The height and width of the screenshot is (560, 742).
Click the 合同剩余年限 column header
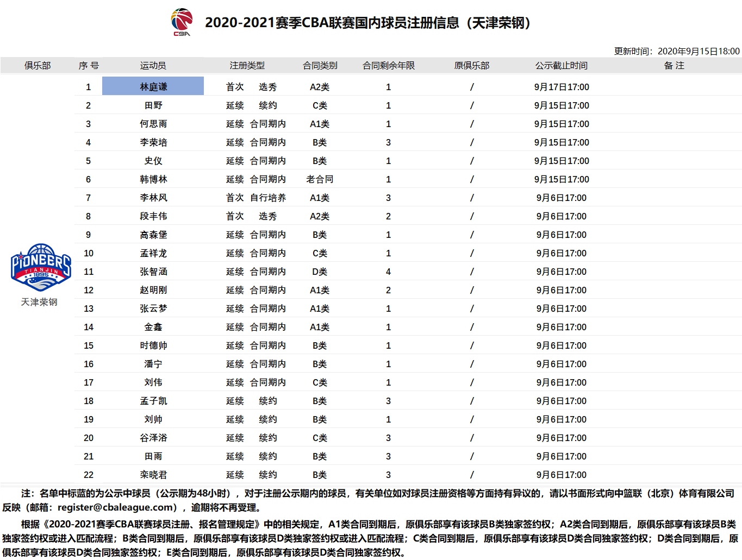[389, 66]
